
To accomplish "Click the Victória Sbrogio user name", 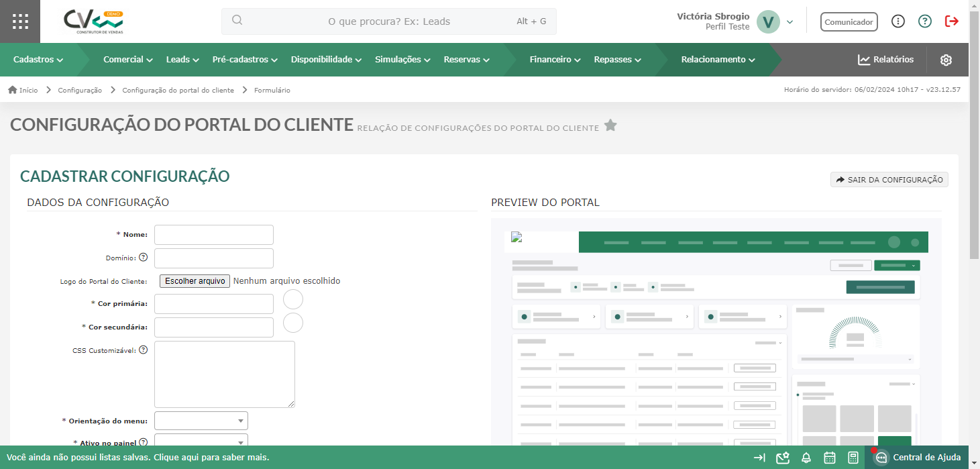I will 713,16.
